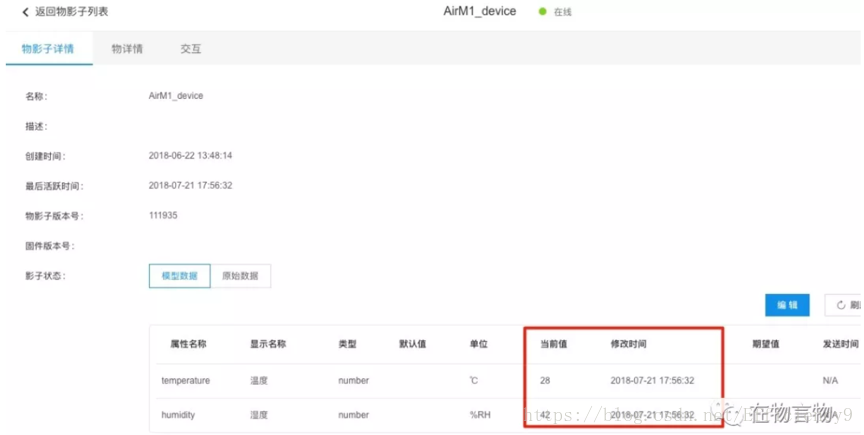The width and height of the screenshot is (864, 435).
Task: Click the 温度 display name cell
Action: point(259,380)
